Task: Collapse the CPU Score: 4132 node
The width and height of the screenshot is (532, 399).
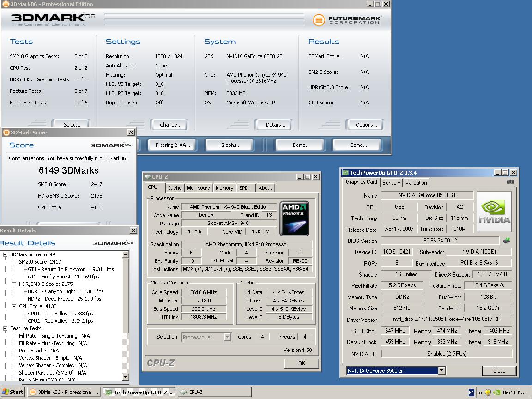Action: [x=14, y=306]
